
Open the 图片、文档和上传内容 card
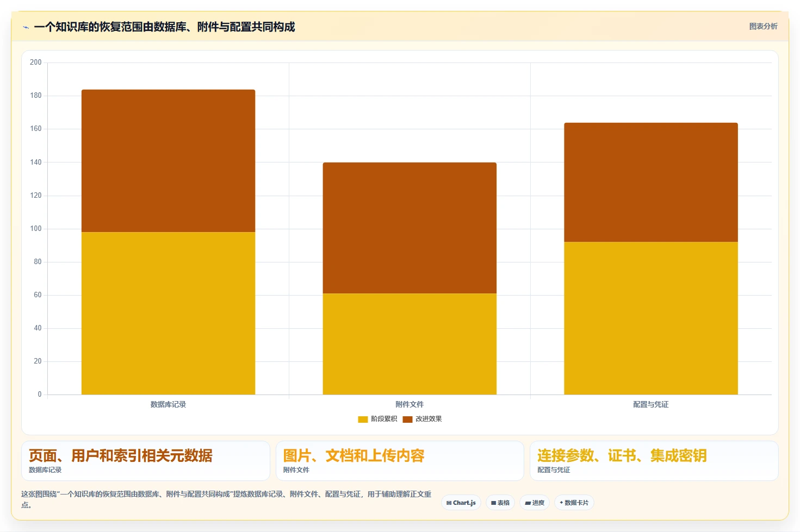click(400, 461)
